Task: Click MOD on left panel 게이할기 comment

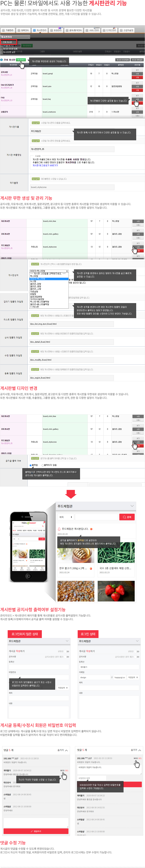Action: click(62, 770)
